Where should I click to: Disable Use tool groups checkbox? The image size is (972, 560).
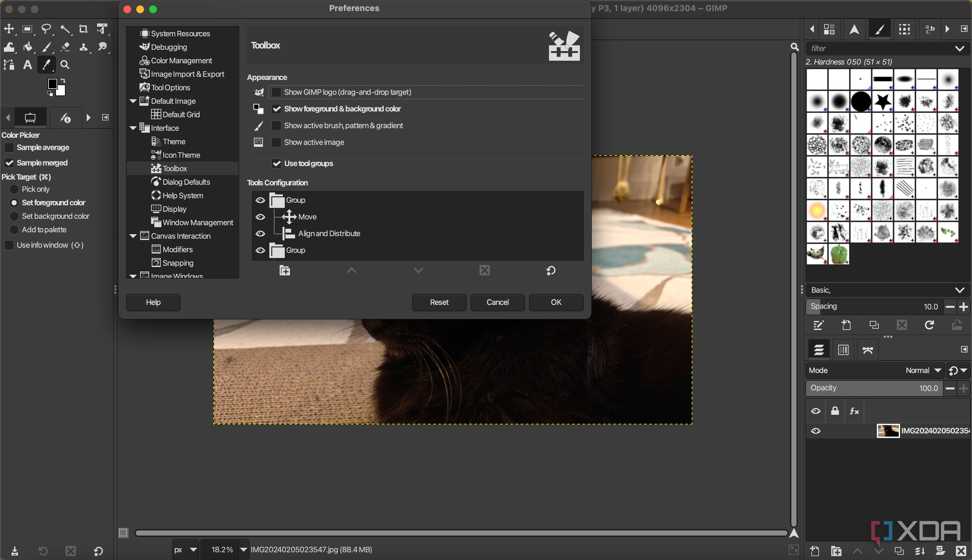(276, 164)
